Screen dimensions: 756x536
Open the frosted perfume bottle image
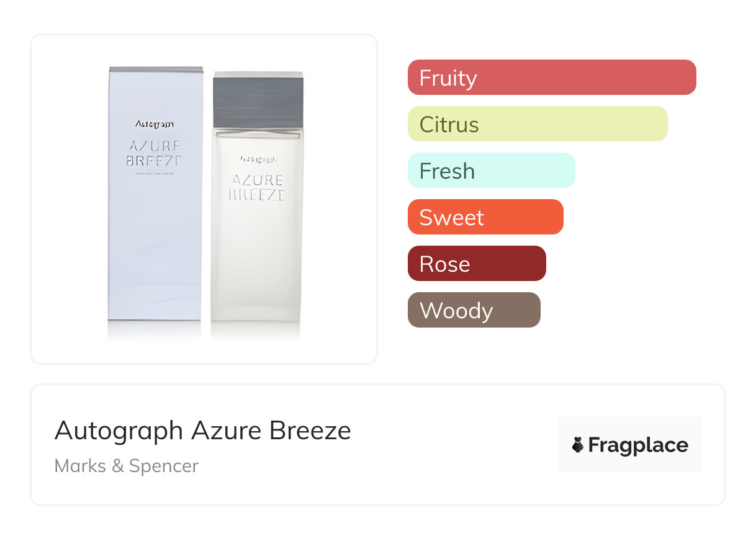(x=257, y=248)
